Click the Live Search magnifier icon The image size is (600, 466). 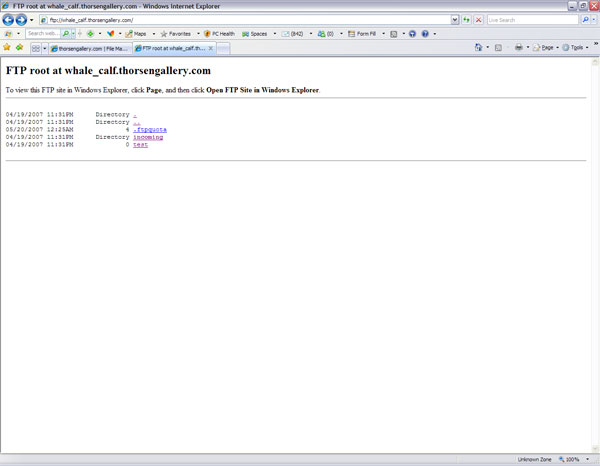point(585,20)
